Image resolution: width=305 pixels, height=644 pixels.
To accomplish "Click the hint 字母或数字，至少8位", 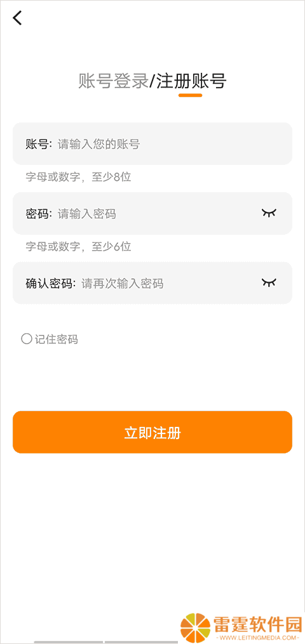I will [x=78, y=177].
